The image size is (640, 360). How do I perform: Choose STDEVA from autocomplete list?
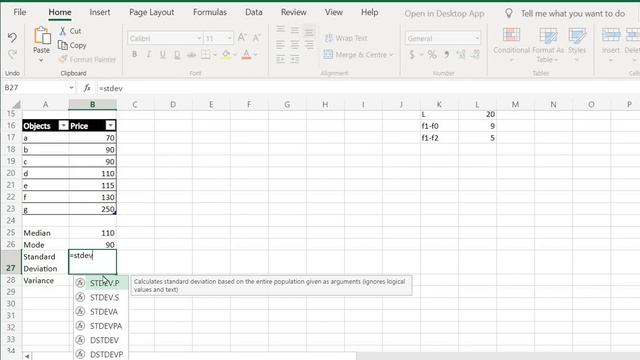[x=101, y=312]
